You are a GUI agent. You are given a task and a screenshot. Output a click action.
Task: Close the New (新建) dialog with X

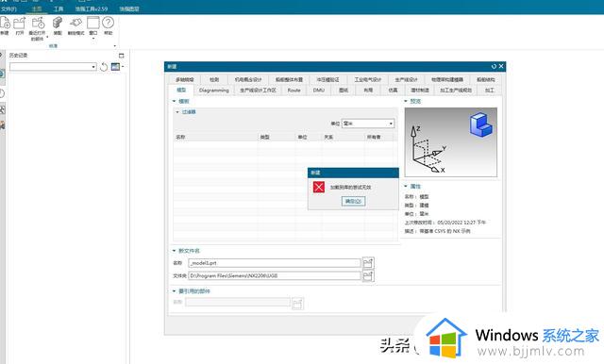click(x=501, y=66)
